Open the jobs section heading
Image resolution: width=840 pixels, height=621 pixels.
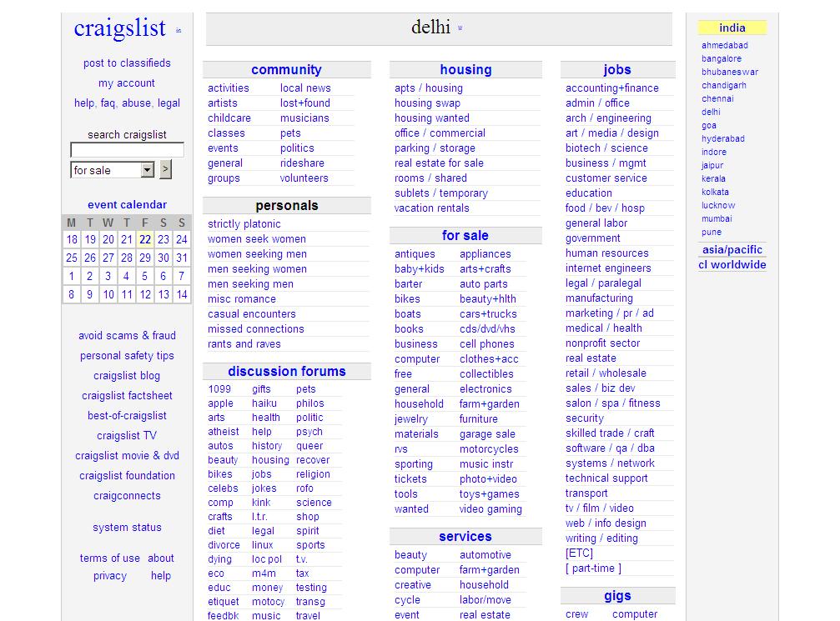[617, 69]
